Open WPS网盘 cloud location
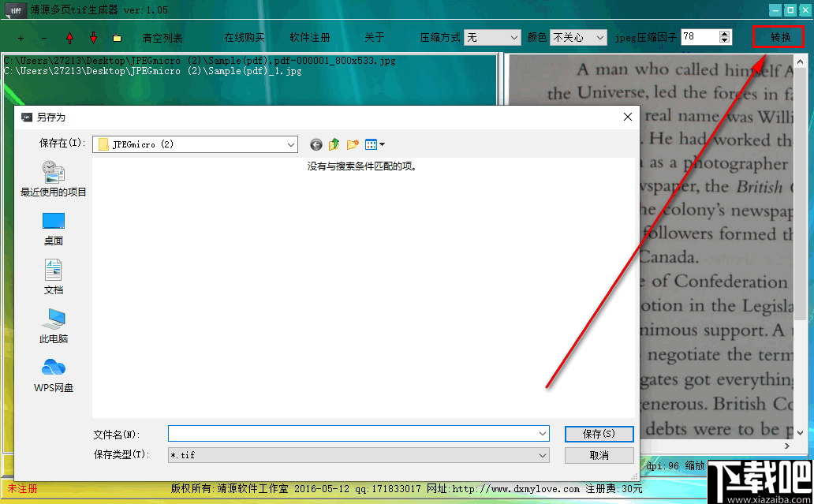Image resolution: width=814 pixels, height=504 pixels. point(54,375)
